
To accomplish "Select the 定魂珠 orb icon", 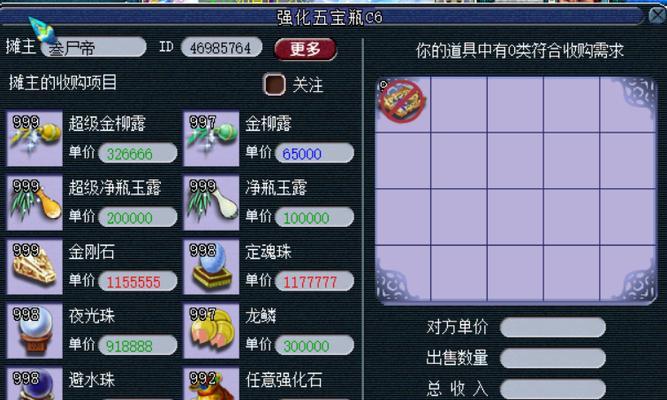I will [211, 267].
